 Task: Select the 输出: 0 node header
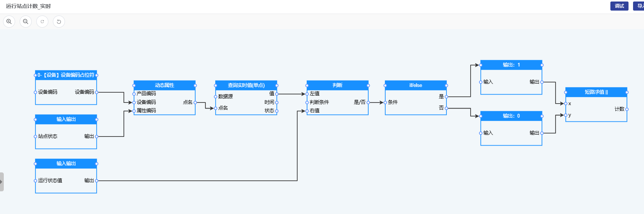(x=511, y=116)
